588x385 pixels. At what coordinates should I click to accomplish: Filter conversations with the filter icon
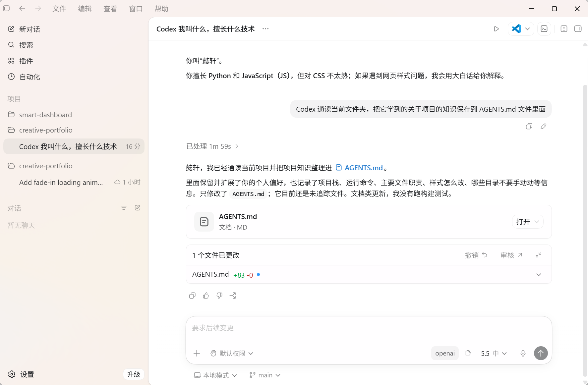124,208
